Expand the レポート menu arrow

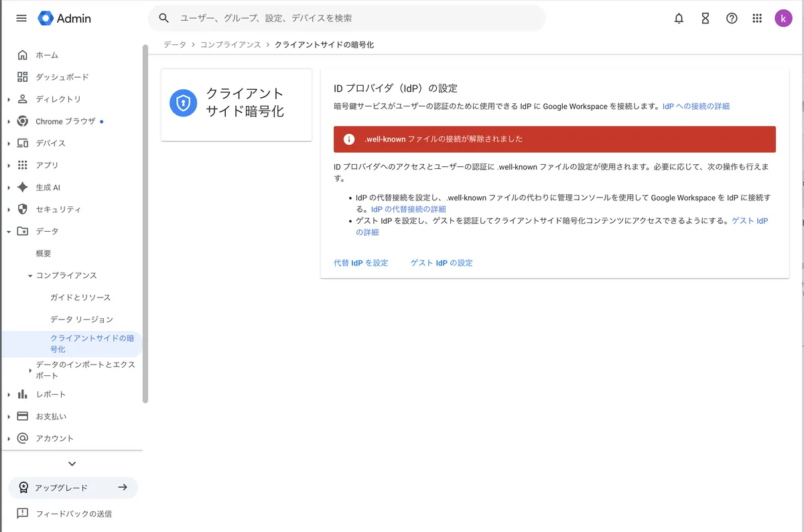(x=9, y=395)
